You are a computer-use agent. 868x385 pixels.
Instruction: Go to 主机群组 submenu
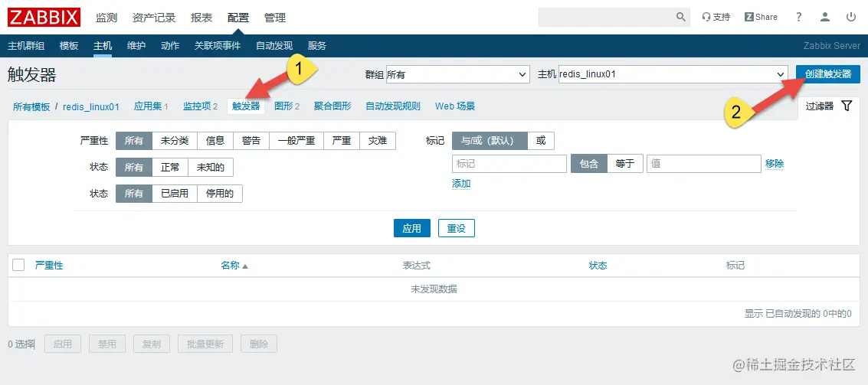26,46
